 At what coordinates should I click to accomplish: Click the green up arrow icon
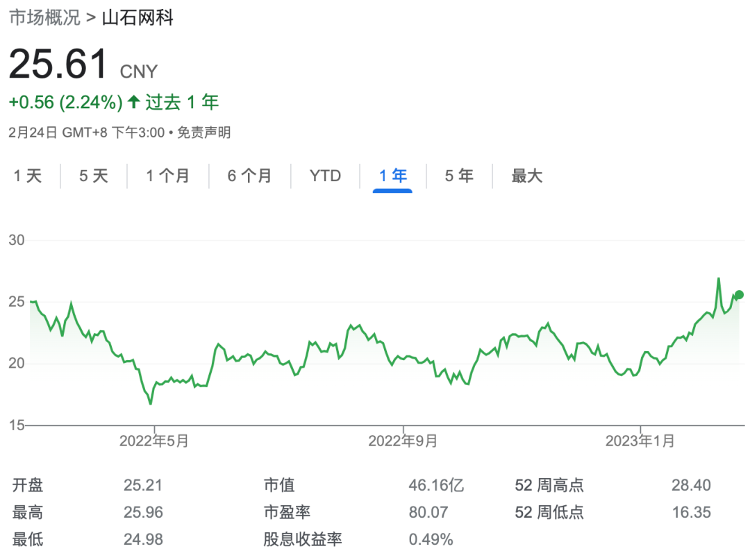134,101
